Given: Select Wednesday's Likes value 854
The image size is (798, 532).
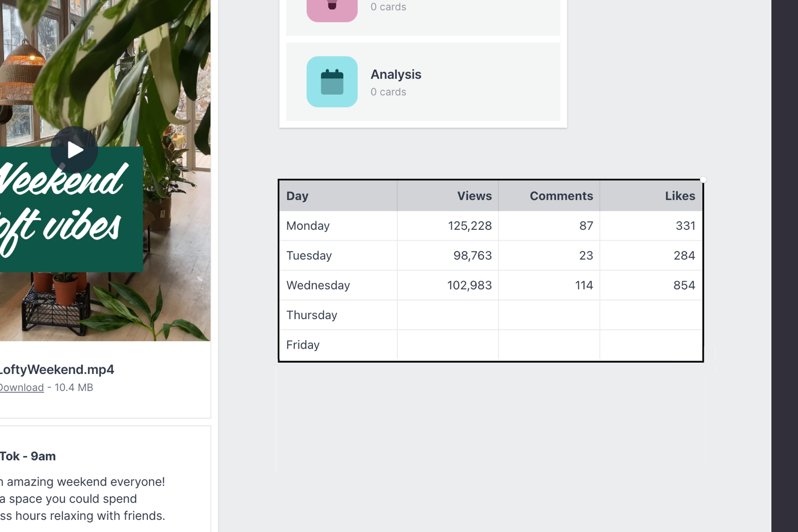Looking at the screenshot, I should click(684, 285).
